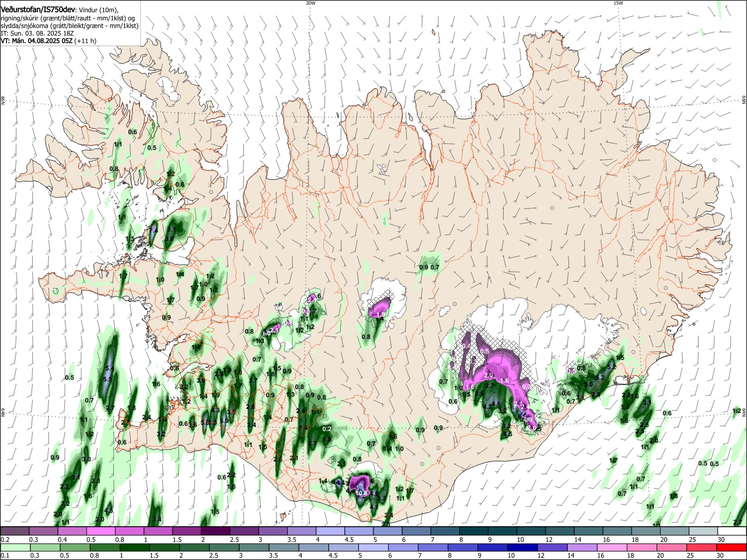The height and width of the screenshot is (560, 747).
Task: Click the '20W' longitude label at top
Action: 310,3
